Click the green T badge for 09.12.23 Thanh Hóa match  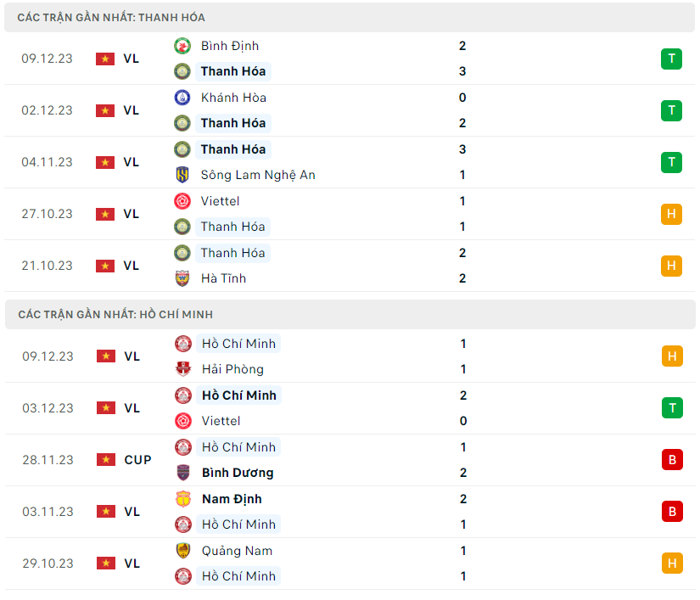(671, 59)
